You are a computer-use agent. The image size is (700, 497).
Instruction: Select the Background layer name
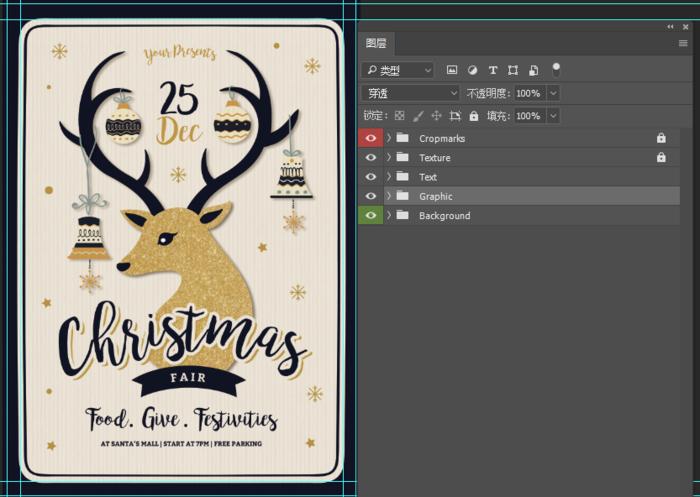point(445,216)
